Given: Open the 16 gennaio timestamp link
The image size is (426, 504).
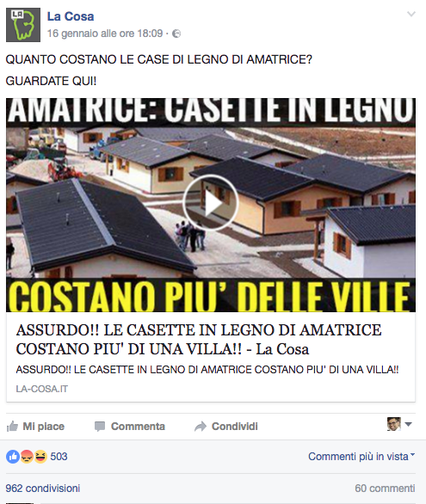Looking at the screenshot, I should tap(105, 34).
